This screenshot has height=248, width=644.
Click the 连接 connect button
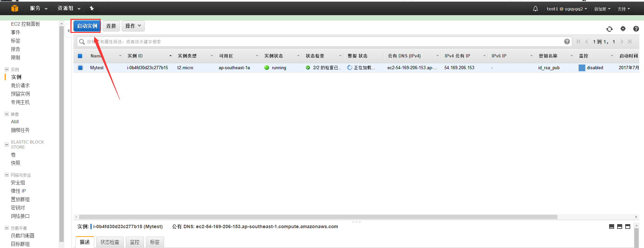coord(111,26)
